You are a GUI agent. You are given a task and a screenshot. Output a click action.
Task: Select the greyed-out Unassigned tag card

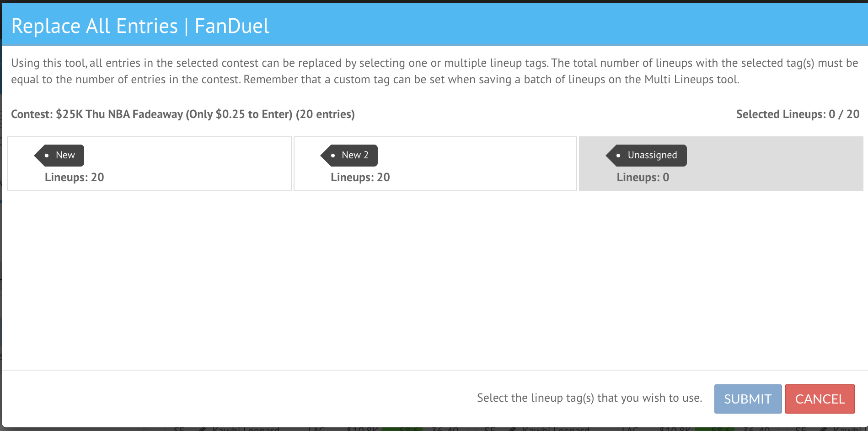721,164
